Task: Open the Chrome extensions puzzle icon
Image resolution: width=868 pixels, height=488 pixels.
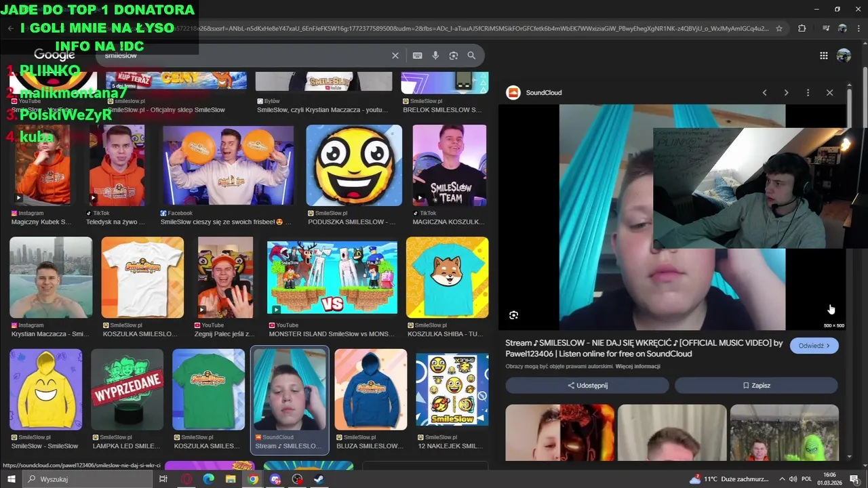Action: point(802,28)
